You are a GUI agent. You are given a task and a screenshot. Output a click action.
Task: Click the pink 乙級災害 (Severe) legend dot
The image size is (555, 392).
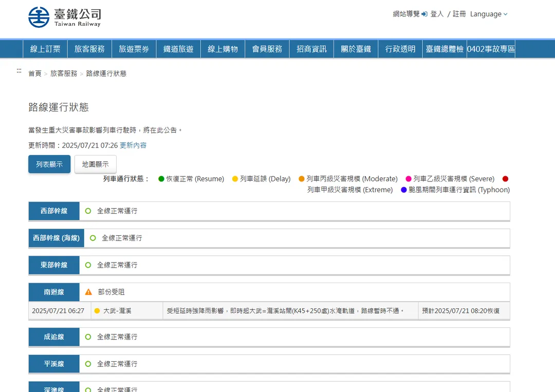click(409, 179)
